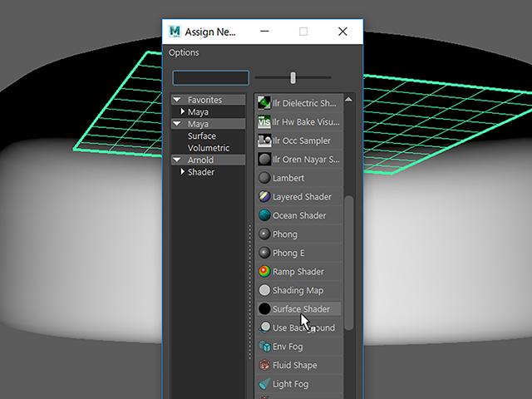Click the Fluid Shape icon
Viewport: 532px width, 399px height.
click(x=264, y=365)
